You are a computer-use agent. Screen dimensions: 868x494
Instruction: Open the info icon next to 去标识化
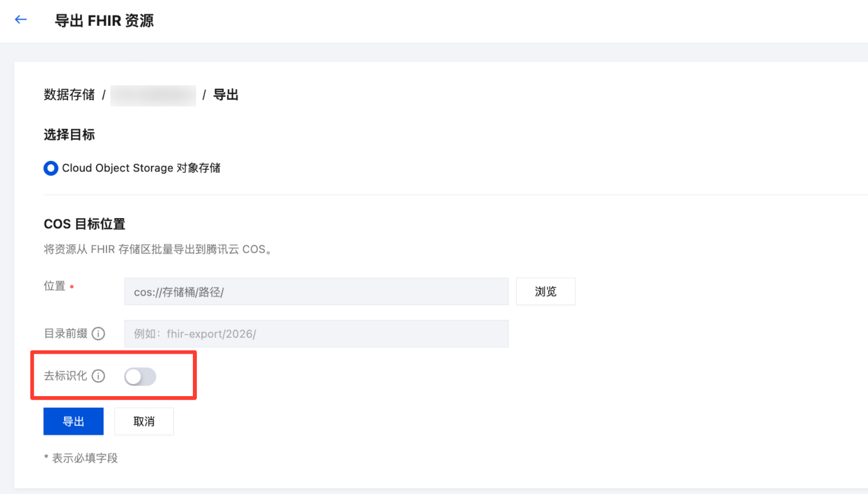98,376
